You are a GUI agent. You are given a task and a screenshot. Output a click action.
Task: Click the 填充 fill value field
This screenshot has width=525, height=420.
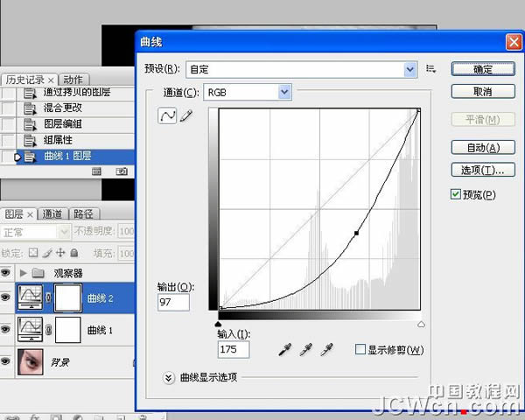[x=127, y=254]
